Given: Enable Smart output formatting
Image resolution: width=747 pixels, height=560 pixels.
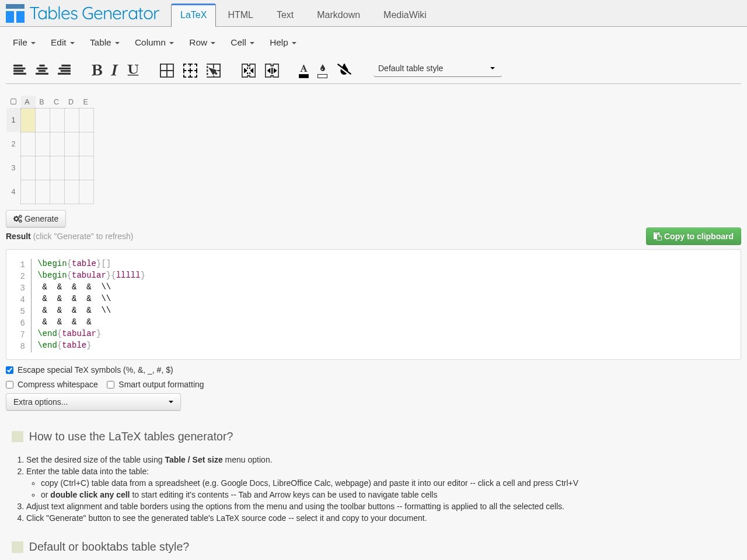Looking at the screenshot, I should [x=110, y=384].
